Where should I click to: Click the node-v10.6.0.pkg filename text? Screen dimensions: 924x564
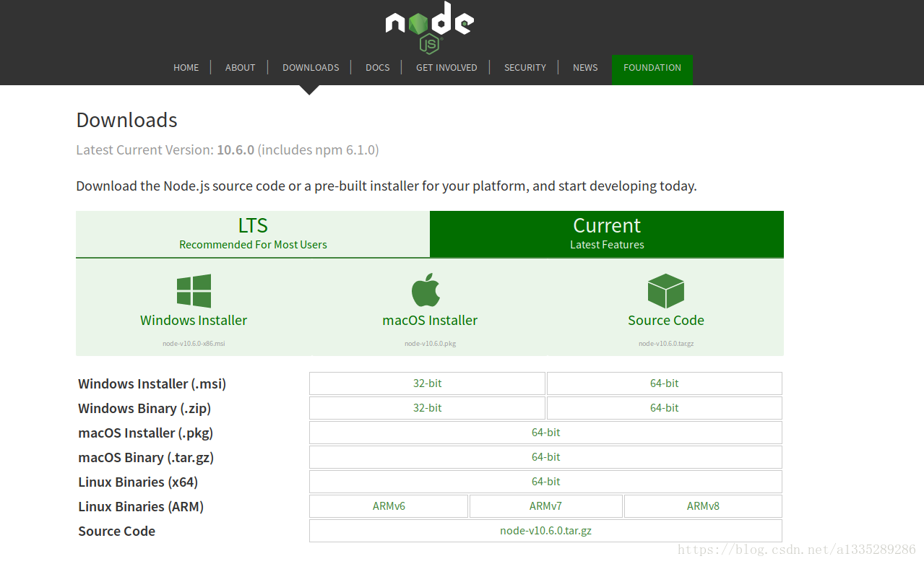[x=430, y=344]
